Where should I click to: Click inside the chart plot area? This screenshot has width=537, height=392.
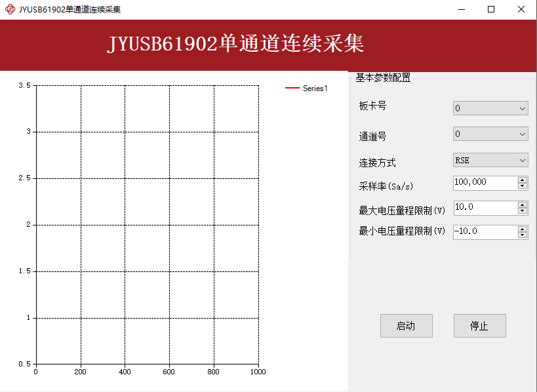point(147,224)
